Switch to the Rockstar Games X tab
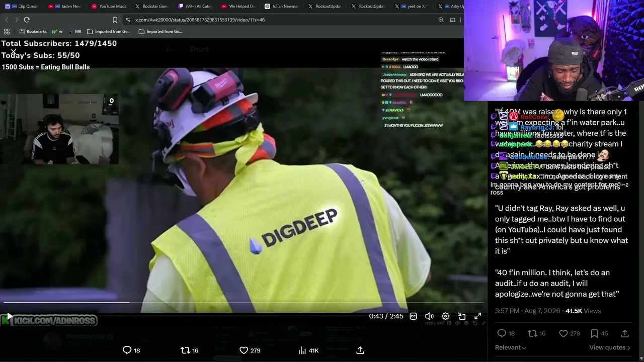 (x=152, y=7)
